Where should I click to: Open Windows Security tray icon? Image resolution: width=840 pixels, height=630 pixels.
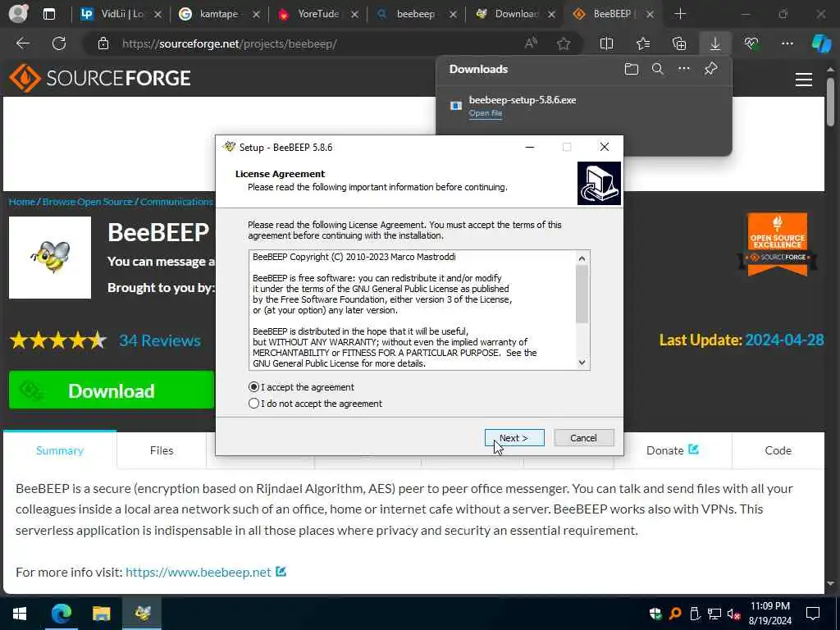pyautogui.click(x=655, y=614)
